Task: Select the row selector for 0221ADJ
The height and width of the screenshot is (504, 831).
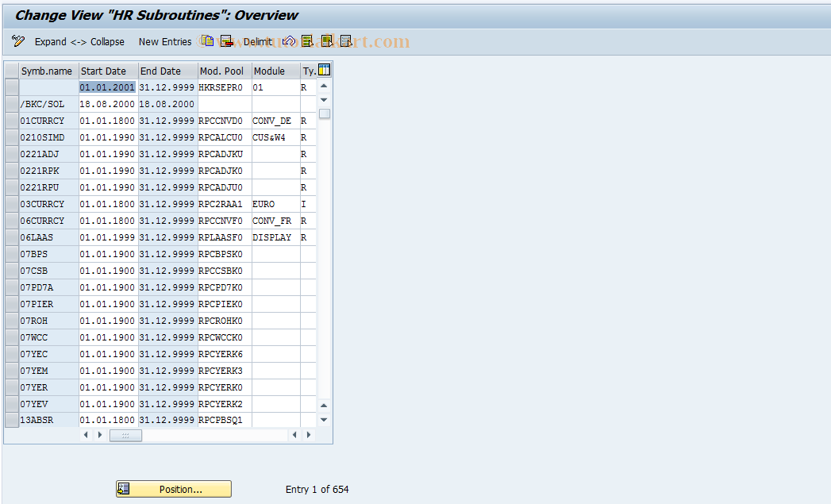Action: click(x=12, y=154)
